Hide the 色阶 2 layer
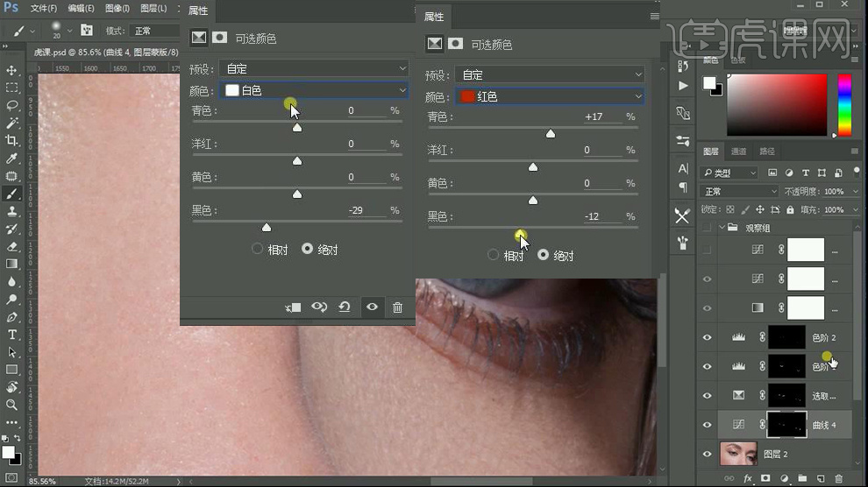 (x=707, y=337)
